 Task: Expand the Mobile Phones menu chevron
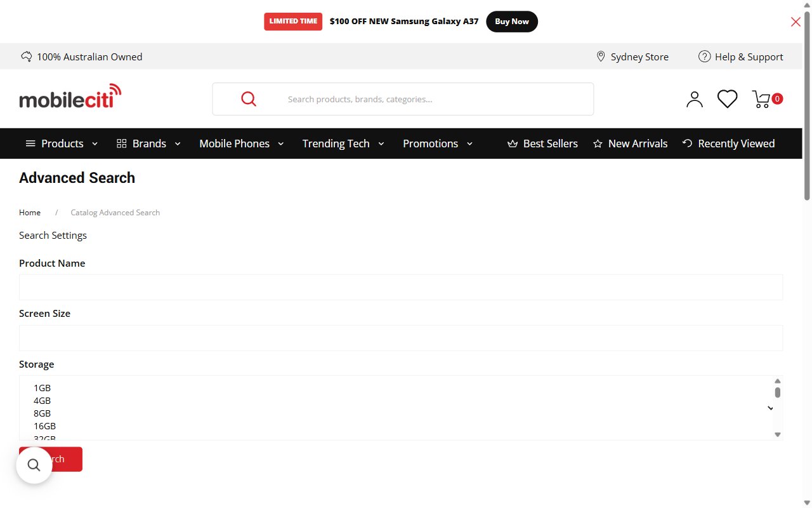pos(281,144)
